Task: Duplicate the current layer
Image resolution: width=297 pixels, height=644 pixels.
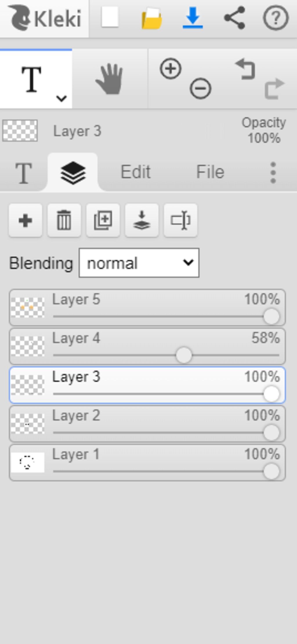Action: click(103, 220)
